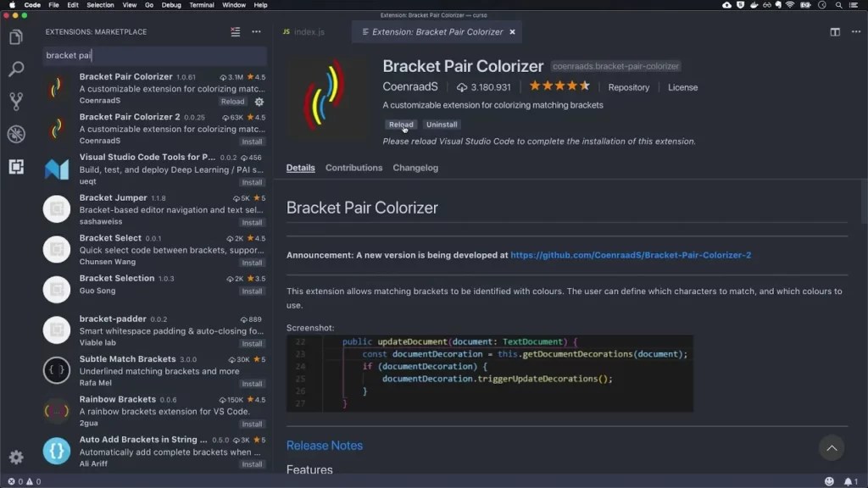The image size is (868, 488).
Task: Install Bracket Pair Colorizer 2
Action: click(252, 141)
